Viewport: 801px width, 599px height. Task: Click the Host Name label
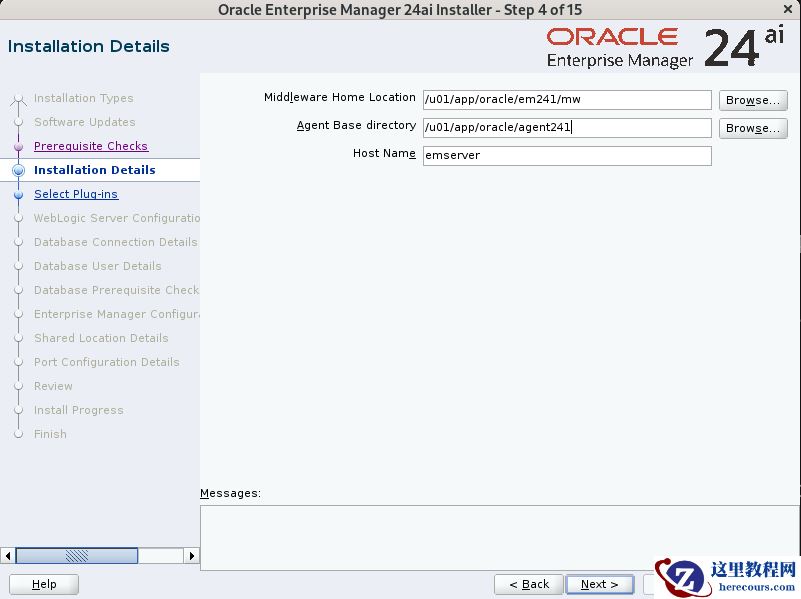coord(384,153)
